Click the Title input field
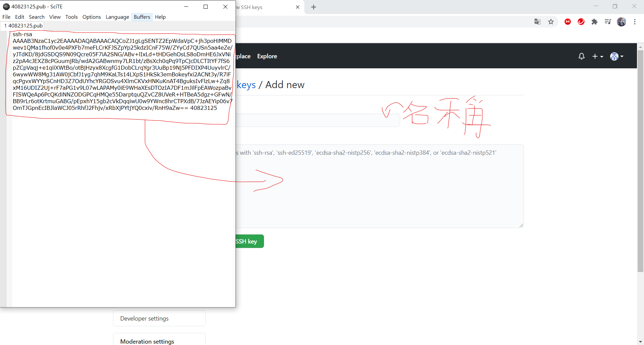644x345 pixels. (x=318, y=120)
